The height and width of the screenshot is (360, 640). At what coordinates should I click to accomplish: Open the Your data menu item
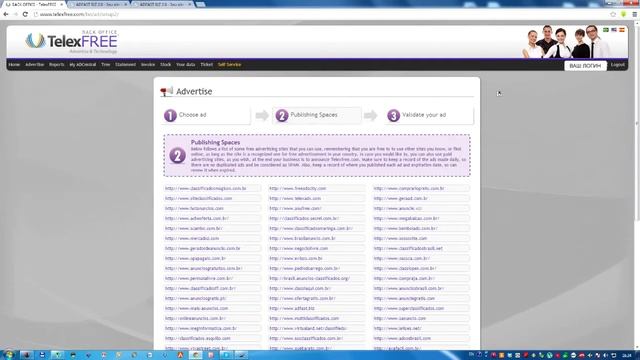[186, 64]
